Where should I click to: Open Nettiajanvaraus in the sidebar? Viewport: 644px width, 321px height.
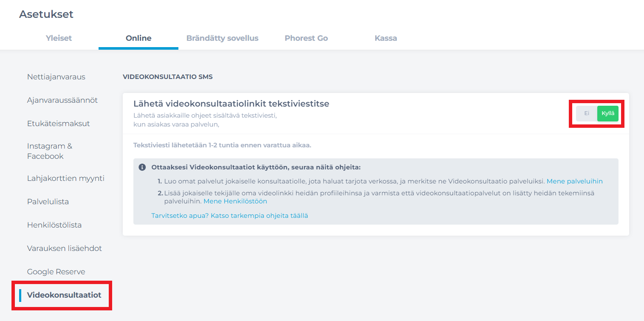56,77
